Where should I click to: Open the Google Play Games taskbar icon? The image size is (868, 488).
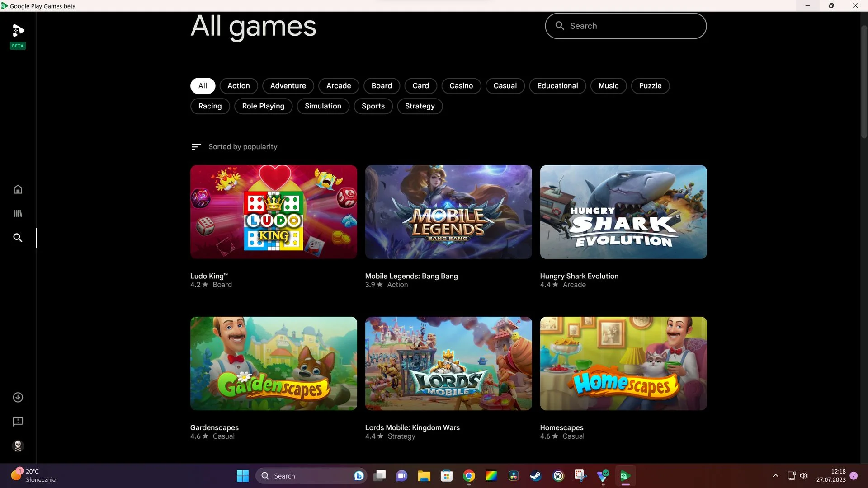point(625,476)
